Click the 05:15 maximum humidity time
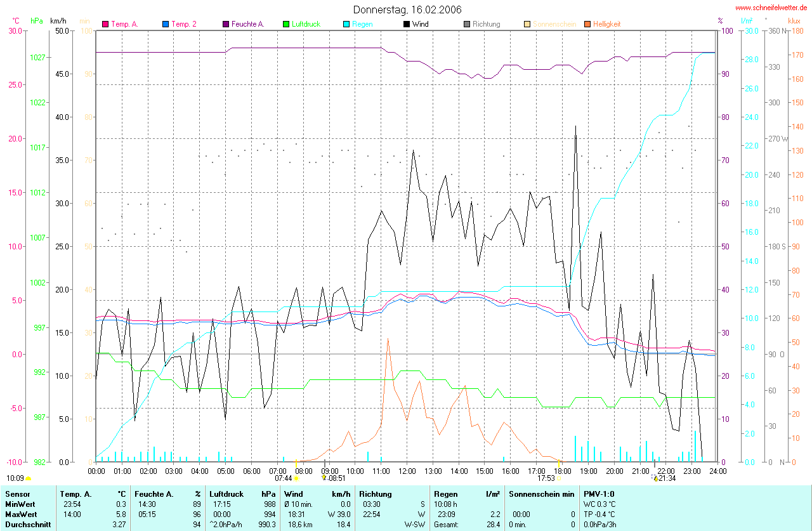The height and width of the screenshot is (531, 812). click(x=147, y=514)
